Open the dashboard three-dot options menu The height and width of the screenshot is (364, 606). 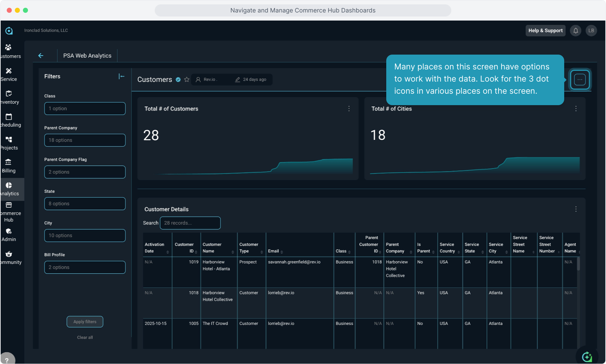tap(580, 80)
